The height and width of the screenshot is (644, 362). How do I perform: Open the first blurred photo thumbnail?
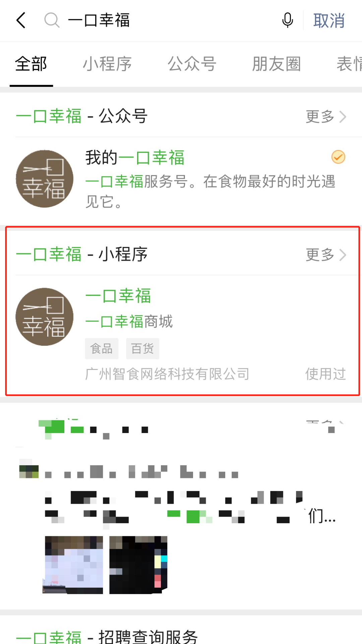74,565
